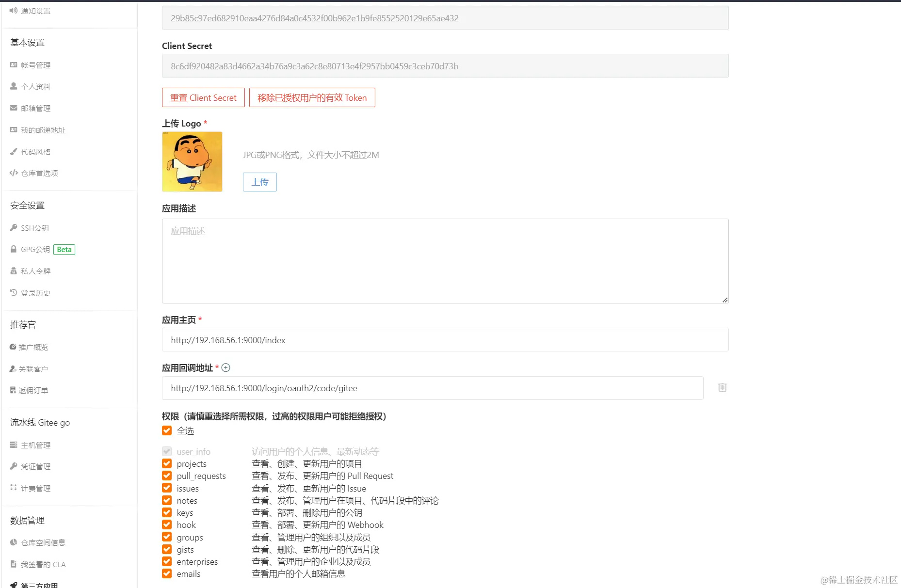Expand the 基本设置 section
The width and height of the screenshot is (901, 588).
[x=27, y=42]
